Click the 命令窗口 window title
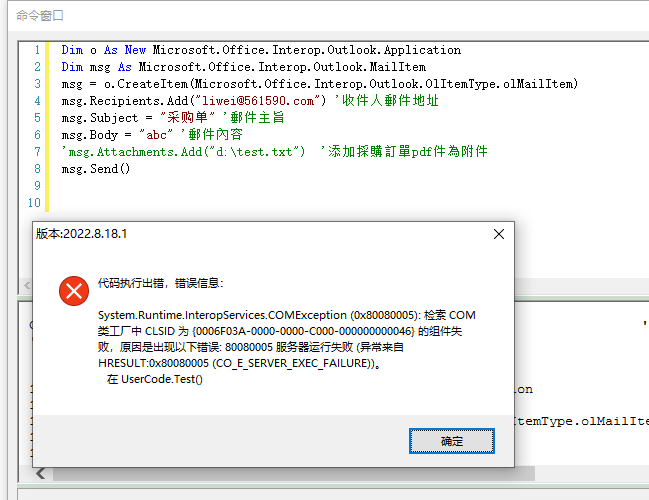This screenshot has width=649, height=500. coord(40,16)
